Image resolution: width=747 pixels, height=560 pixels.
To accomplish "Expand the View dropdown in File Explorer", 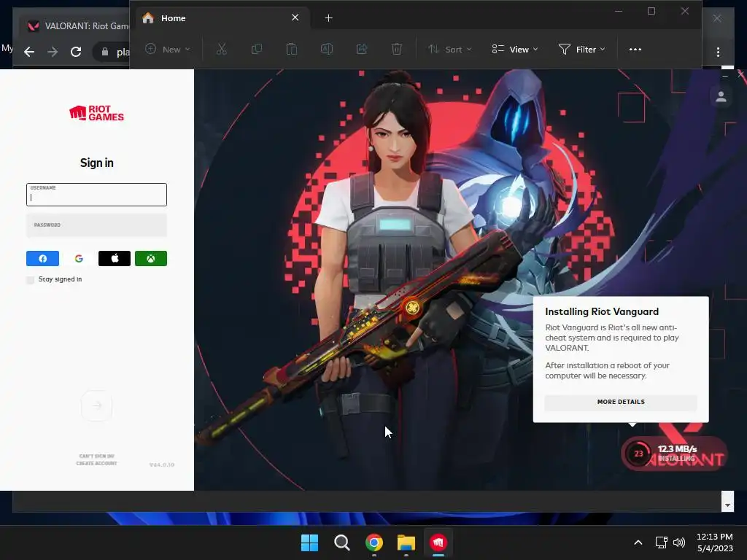I will click(515, 49).
